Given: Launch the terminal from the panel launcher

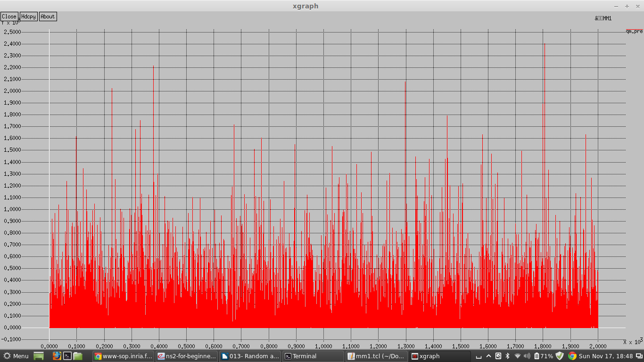Looking at the screenshot, I should coord(67,356).
